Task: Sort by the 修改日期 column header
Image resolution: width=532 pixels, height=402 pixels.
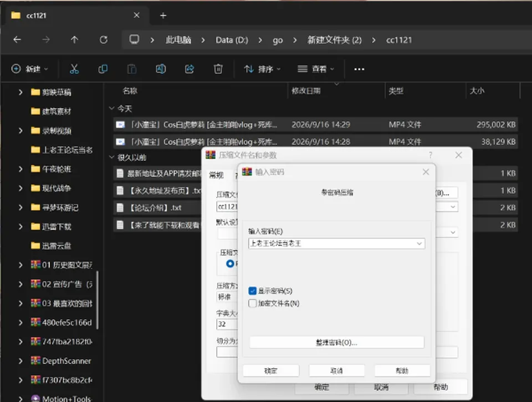Action: (306, 90)
